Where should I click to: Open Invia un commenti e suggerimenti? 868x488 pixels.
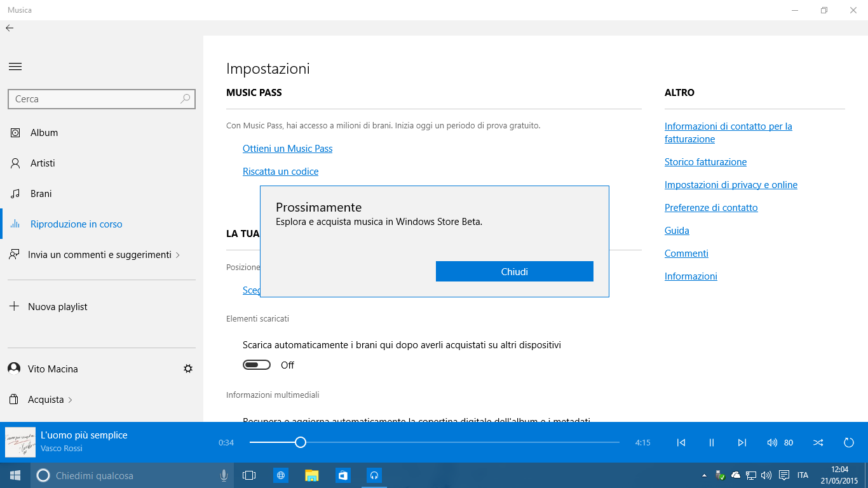tap(102, 255)
